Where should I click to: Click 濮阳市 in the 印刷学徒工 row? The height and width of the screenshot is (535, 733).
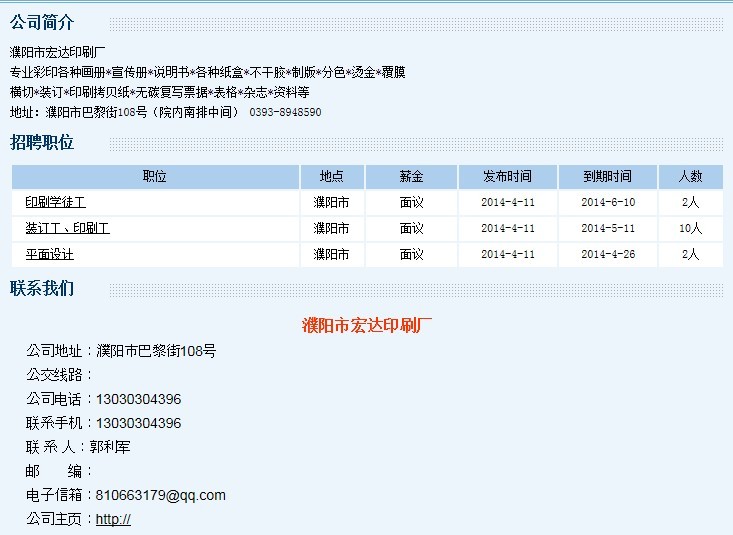331,202
